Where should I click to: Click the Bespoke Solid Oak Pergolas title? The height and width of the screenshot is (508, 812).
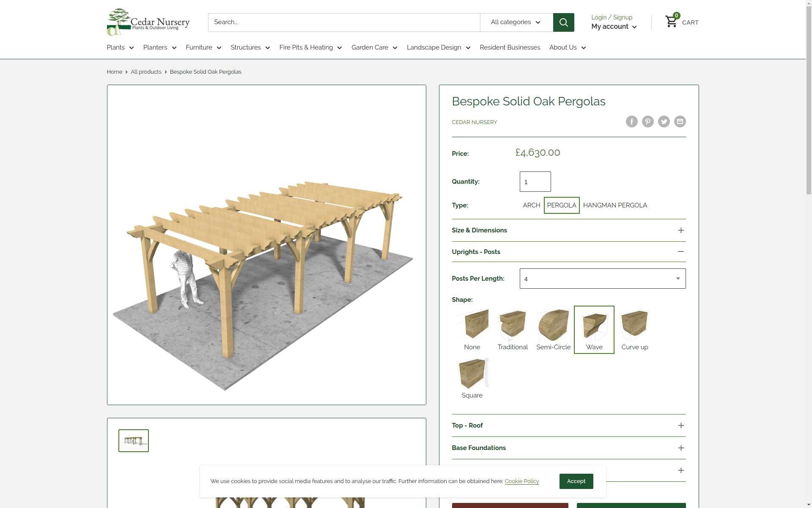pos(528,102)
